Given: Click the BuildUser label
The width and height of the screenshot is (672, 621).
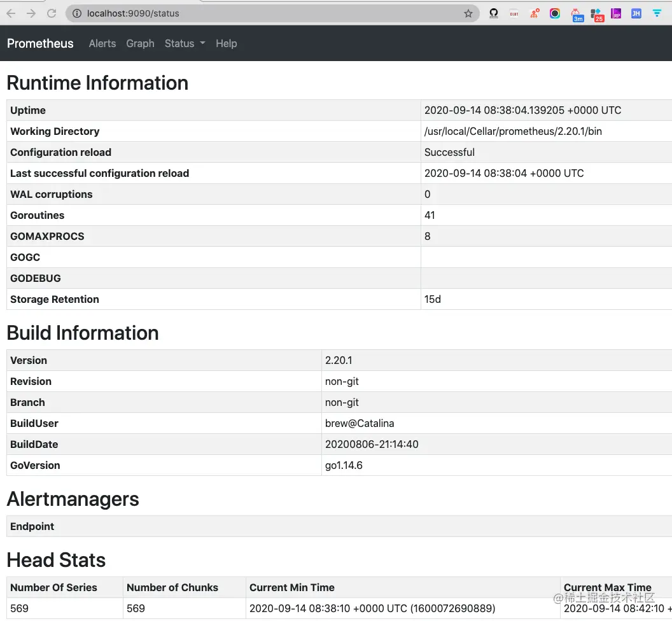Looking at the screenshot, I should (34, 423).
